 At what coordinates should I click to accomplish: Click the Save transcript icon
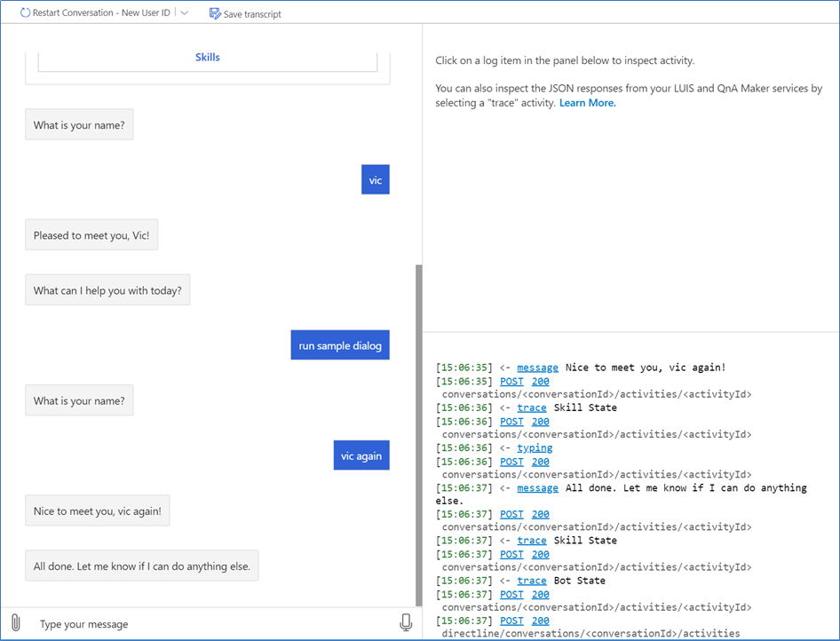215,13
